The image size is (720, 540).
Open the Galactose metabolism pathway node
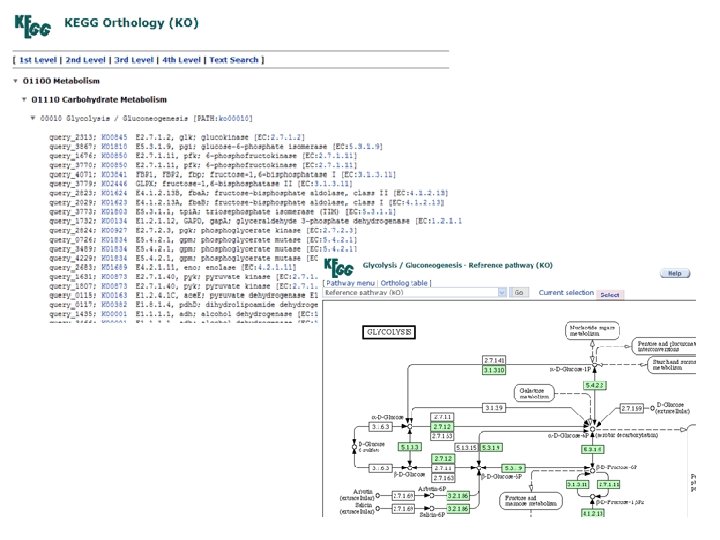534,393
